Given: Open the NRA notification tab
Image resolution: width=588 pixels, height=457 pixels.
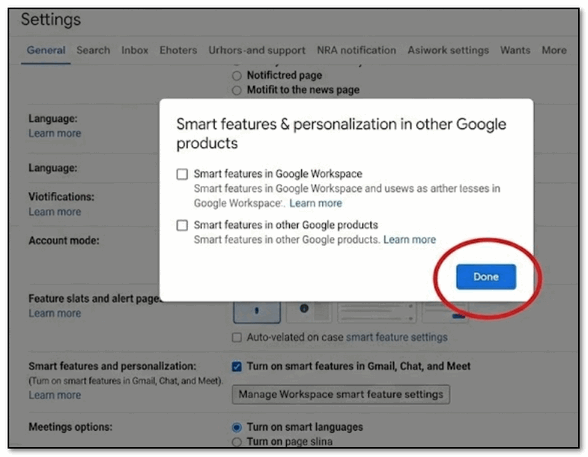Looking at the screenshot, I should pos(356,50).
